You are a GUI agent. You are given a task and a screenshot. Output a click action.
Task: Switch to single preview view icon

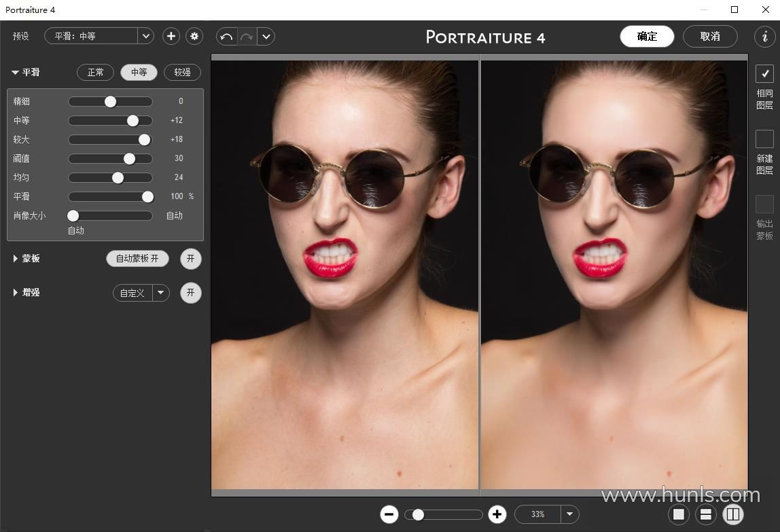679,514
